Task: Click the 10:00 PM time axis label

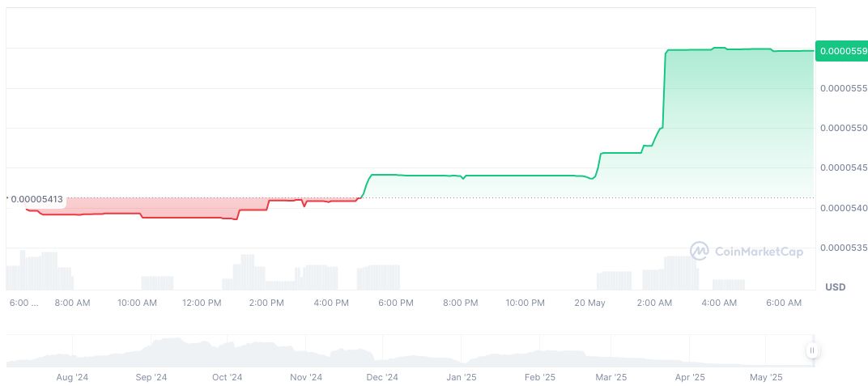Action: click(525, 303)
